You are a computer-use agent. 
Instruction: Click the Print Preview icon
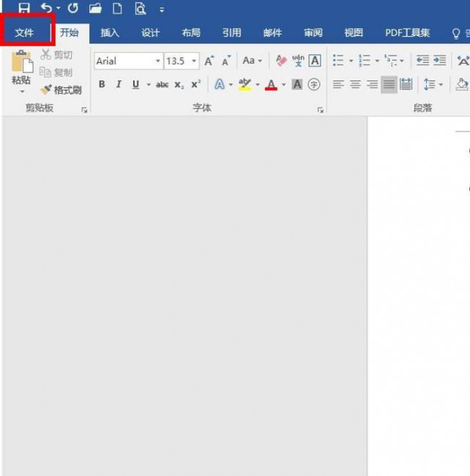tap(140, 9)
